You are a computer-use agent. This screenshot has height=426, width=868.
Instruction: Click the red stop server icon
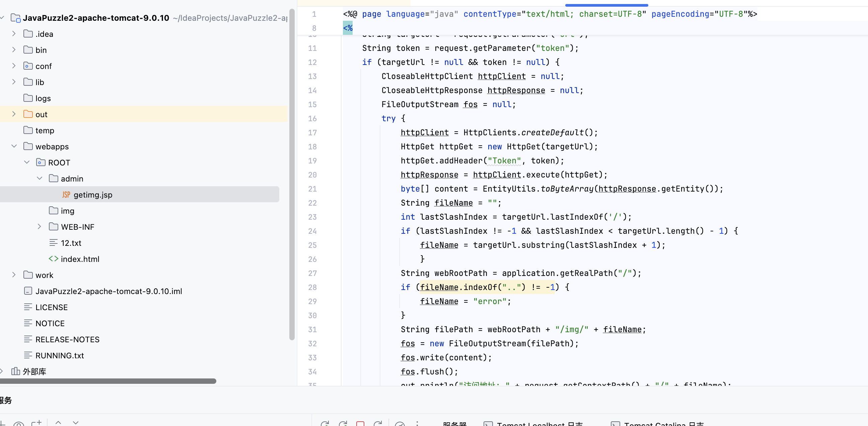tap(360, 424)
